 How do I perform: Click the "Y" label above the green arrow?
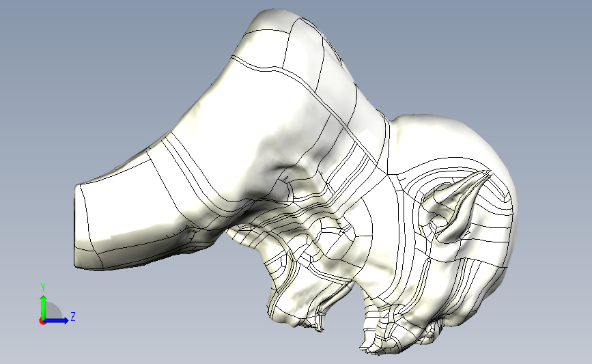pyautogui.click(x=43, y=288)
